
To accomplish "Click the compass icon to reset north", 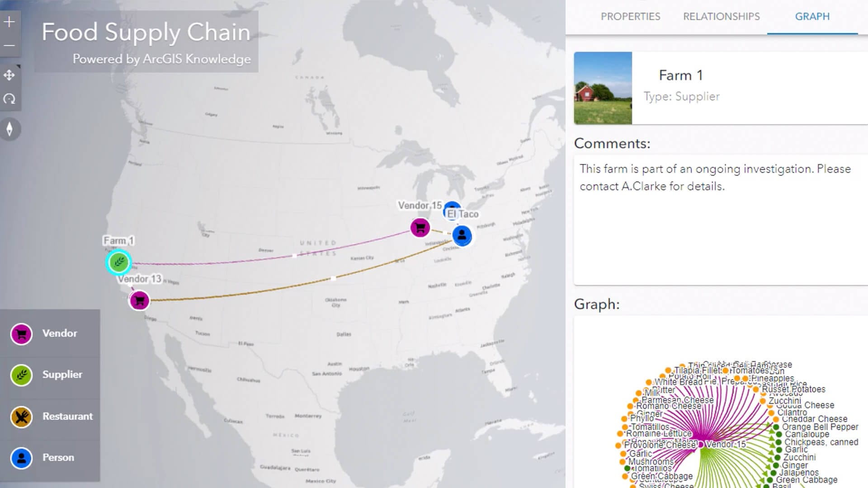I will 10,129.
